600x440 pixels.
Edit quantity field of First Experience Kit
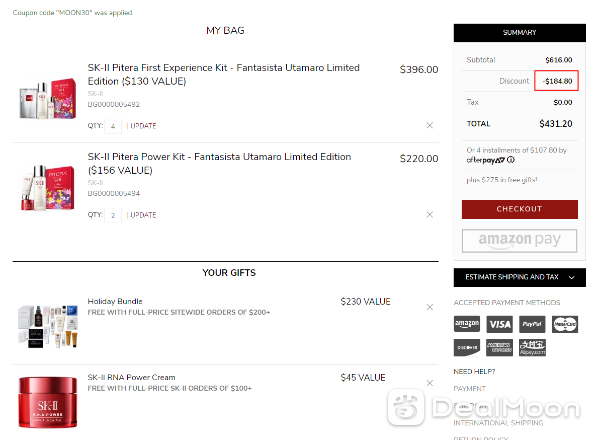tap(113, 126)
